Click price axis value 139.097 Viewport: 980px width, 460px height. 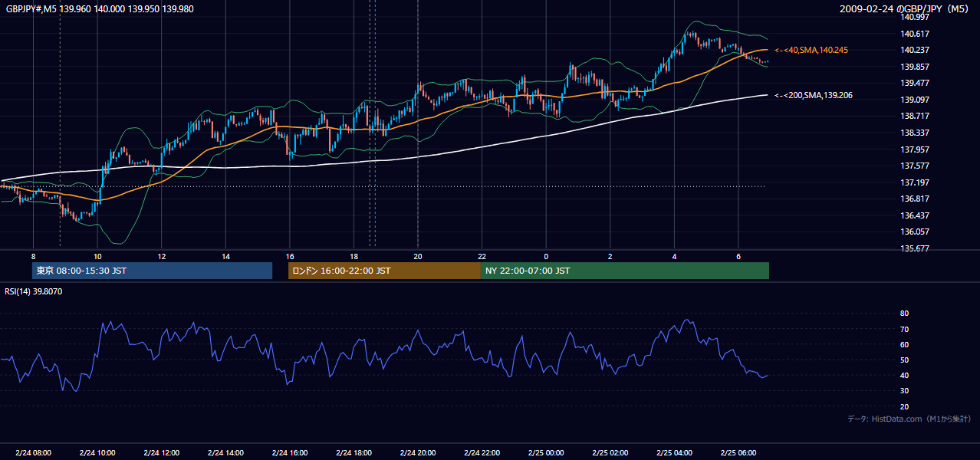point(915,100)
